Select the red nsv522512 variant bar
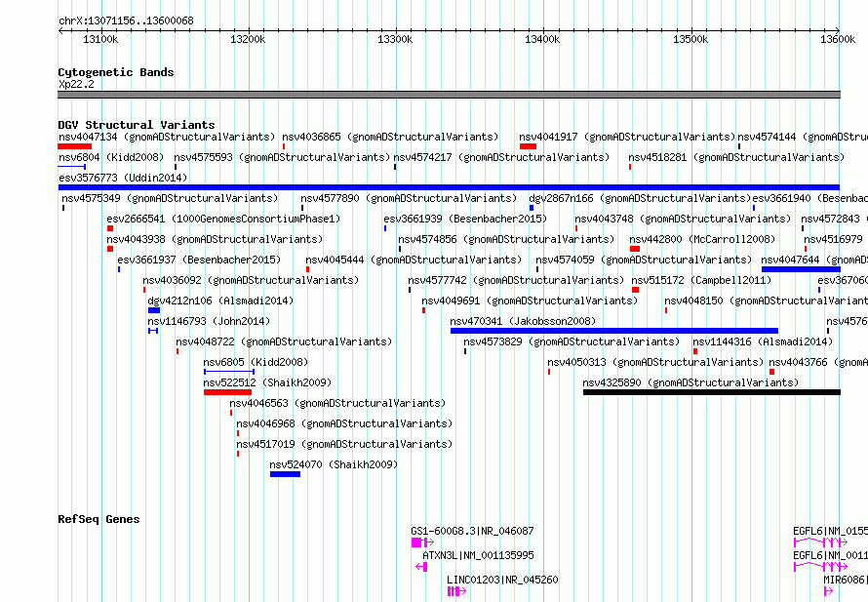This screenshot has width=868, height=602. (x=227, y=392)
